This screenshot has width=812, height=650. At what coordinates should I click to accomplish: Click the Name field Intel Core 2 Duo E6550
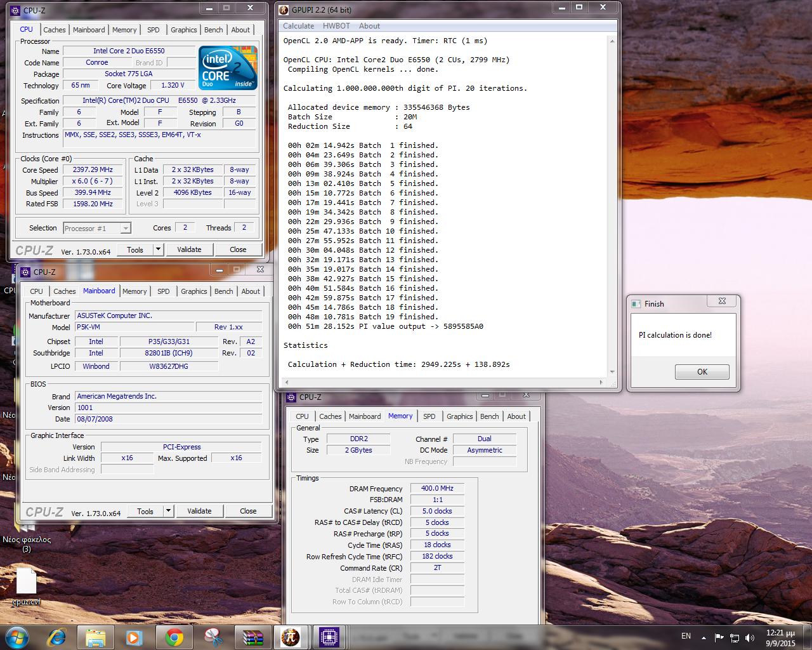129,51
